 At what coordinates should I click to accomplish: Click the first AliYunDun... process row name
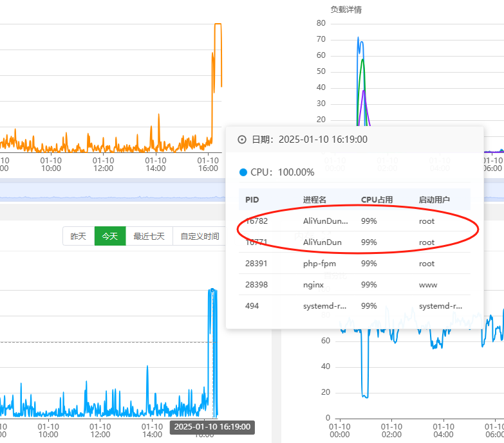[x=325, y=221]
